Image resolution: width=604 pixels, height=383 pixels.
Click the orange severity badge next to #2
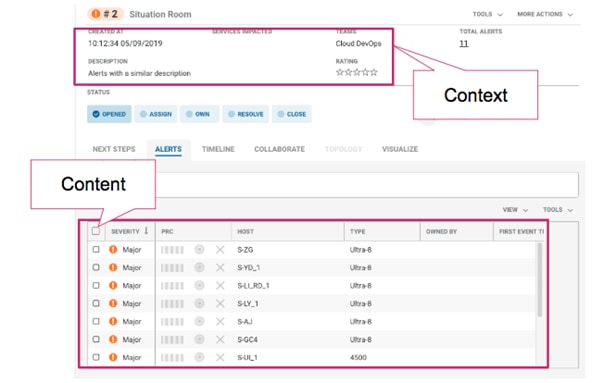[96, 14]
